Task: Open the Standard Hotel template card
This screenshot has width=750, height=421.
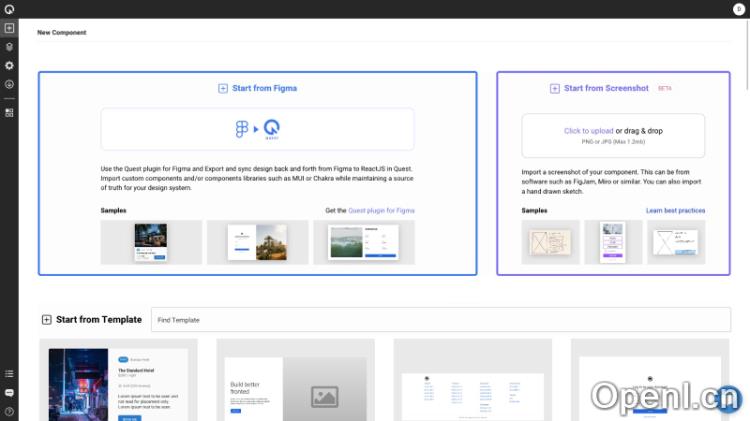Action: (x=118, y=382)
